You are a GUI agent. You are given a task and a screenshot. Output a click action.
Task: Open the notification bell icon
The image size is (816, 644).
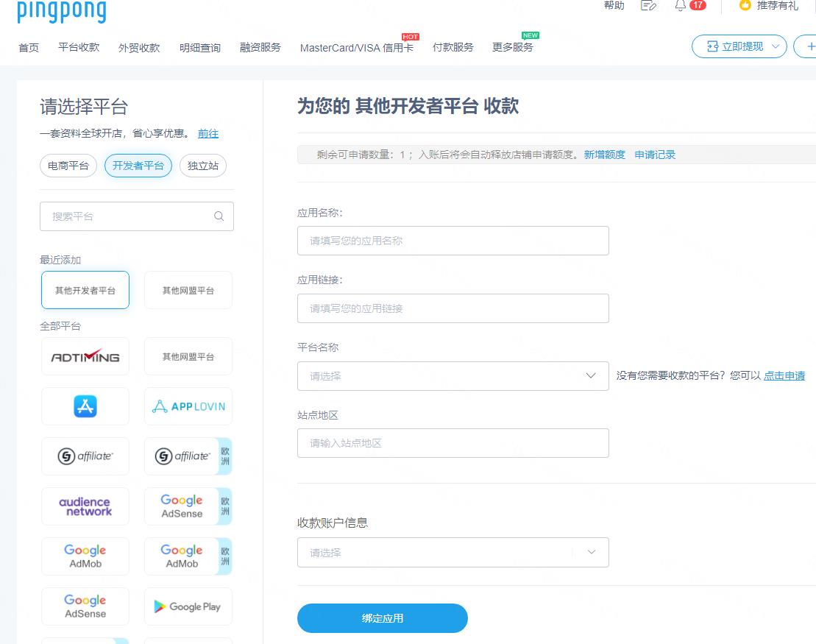(x=680, y=5)
